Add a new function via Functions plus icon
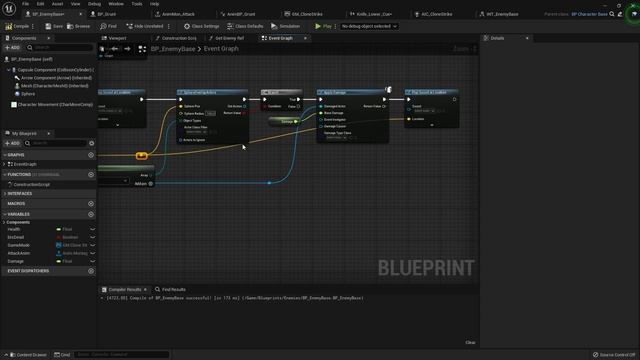640x360 pixels. [x=91, y=175]
